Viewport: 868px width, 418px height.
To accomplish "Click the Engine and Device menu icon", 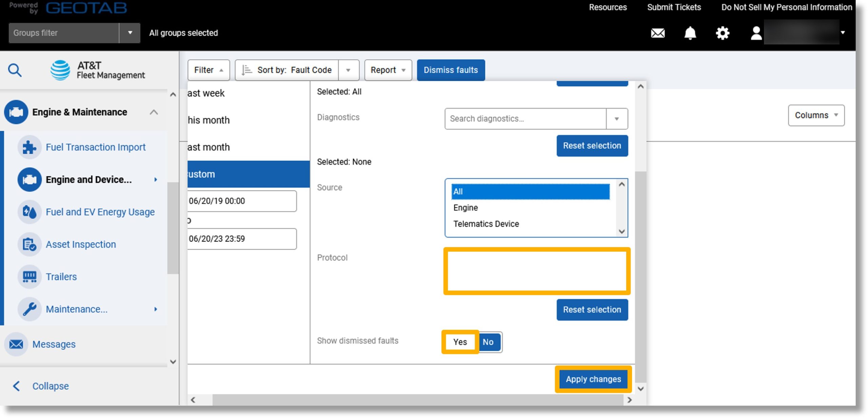I will pyautogui.click(x=30, y=179).
